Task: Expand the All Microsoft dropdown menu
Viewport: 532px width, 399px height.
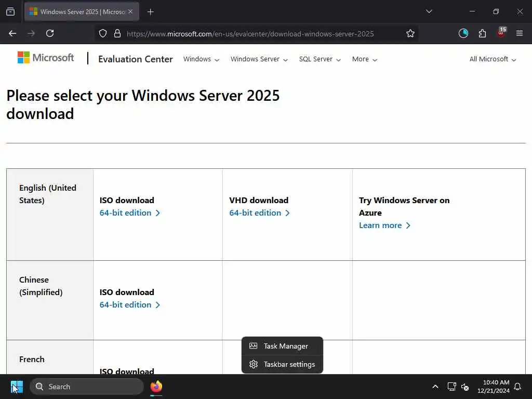Action: point(493,59)
